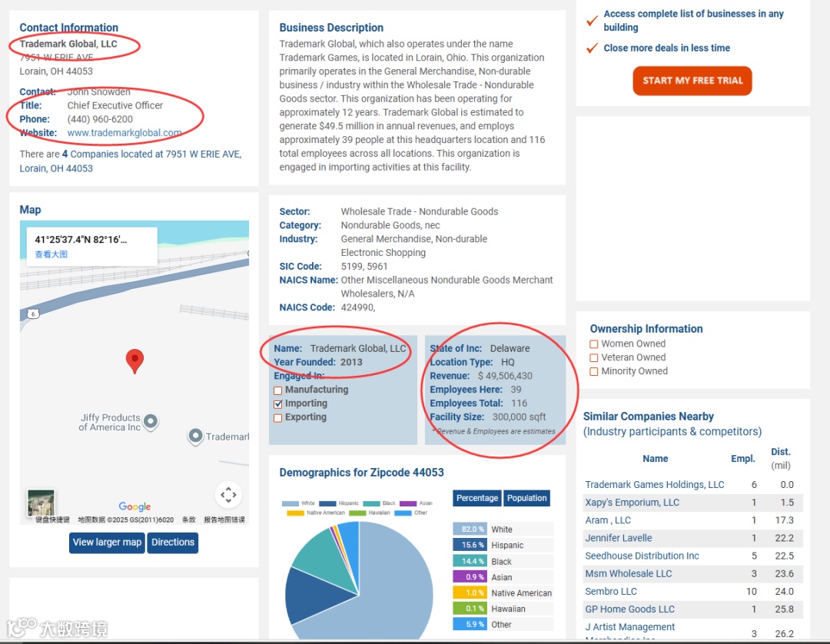Uncheck the Importing checkbox

[278, 404]
